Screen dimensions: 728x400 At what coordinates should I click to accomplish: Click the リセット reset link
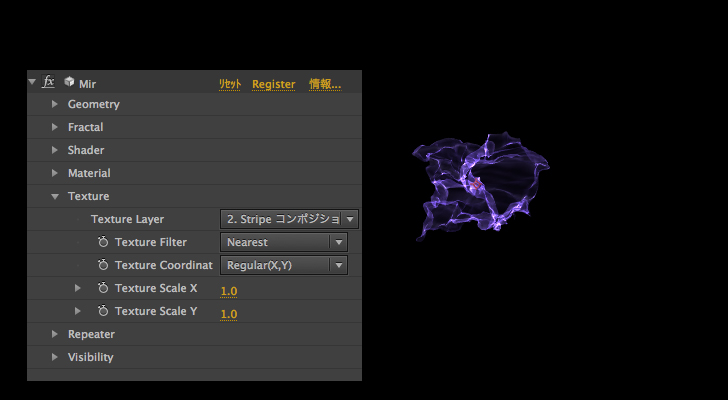pyautogui.click(x=230, y=84)
